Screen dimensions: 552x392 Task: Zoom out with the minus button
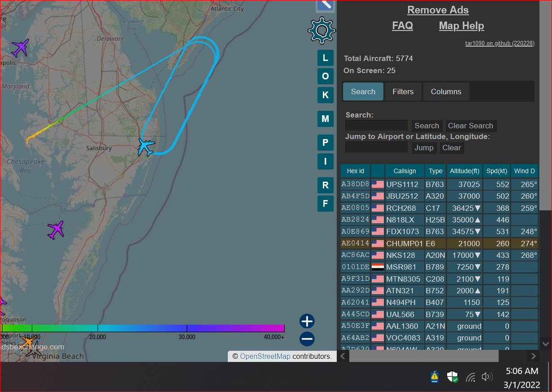(x=307, y=339)
